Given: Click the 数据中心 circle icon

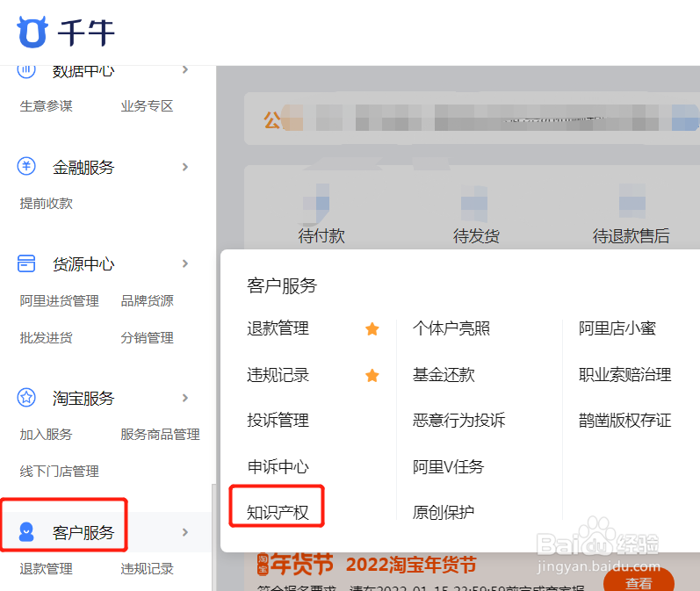Looking at the screenshot, I should click(x=26, y=71).
